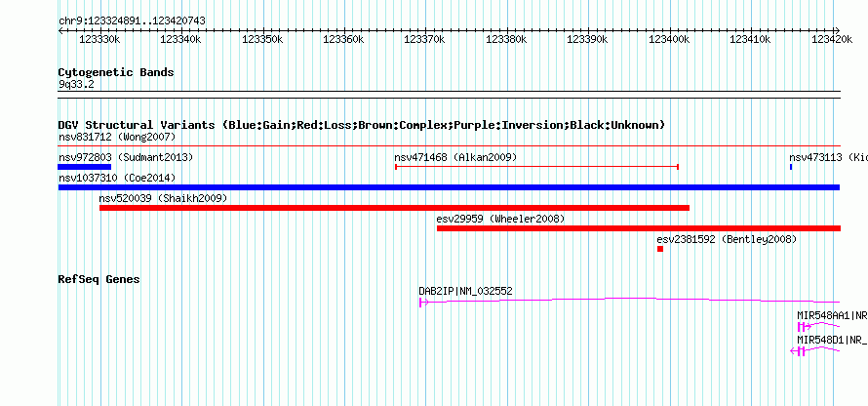Open the RefSeq Genes track title
Screen dimensions: 868x406
coord(99,279)
